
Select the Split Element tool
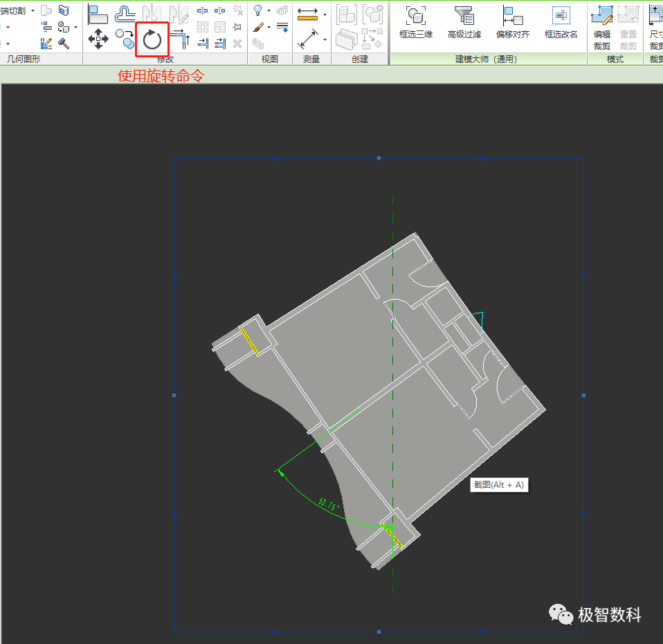pos(203,10)
